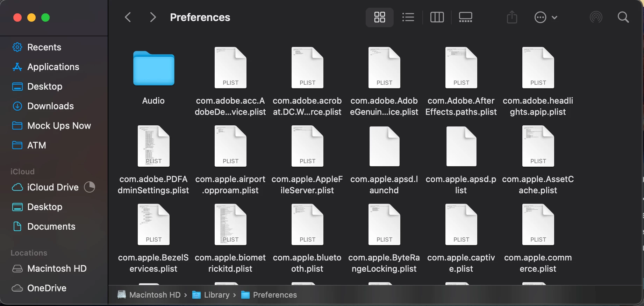
Task: Select com.apple.AppleFileServer.plist file icon
Action: 307,146
